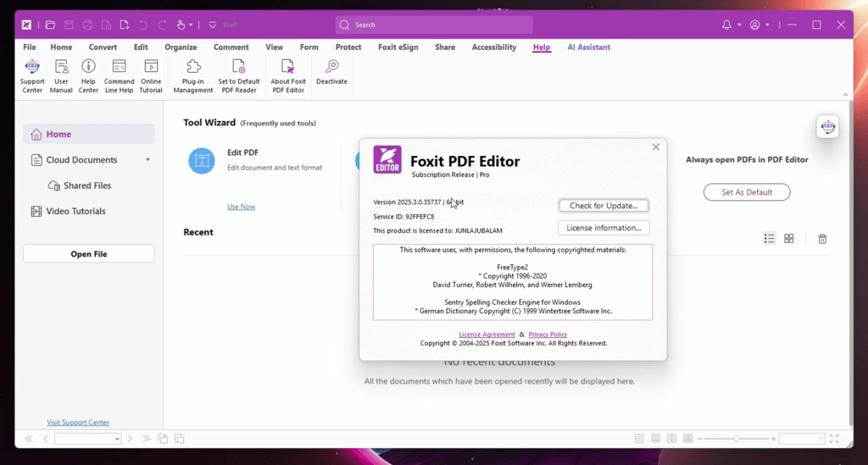The height and width of the screenshot is (465, 868).
Task: Open the User Manual
Action: point(61,76)
